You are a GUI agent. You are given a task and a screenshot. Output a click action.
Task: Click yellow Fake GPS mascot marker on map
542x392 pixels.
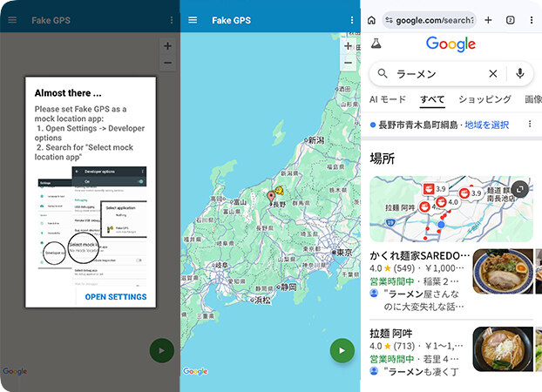coord(279,191)
